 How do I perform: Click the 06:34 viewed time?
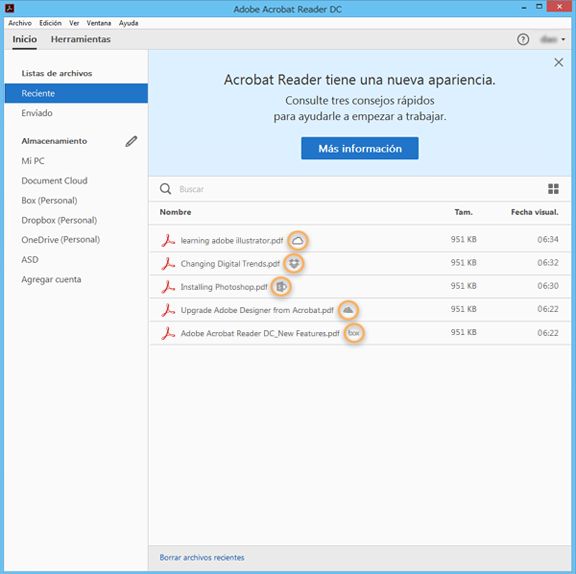point(548,239)
